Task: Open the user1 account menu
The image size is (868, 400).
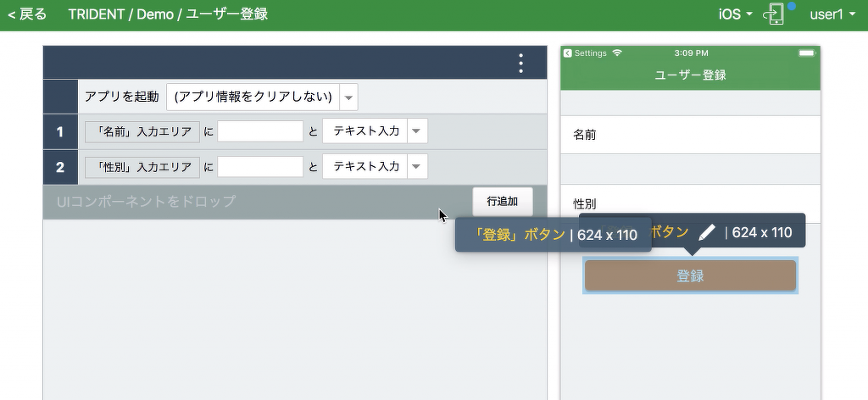Action: [832, 14]
